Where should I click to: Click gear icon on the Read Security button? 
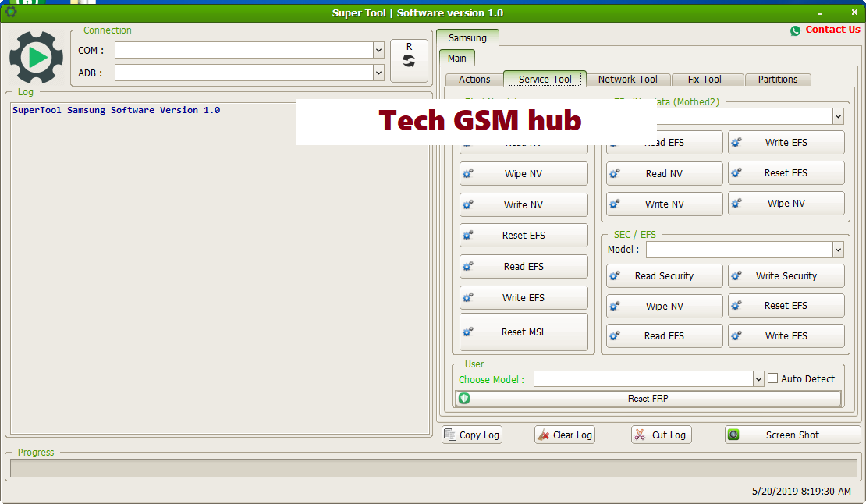coord(615,275)
